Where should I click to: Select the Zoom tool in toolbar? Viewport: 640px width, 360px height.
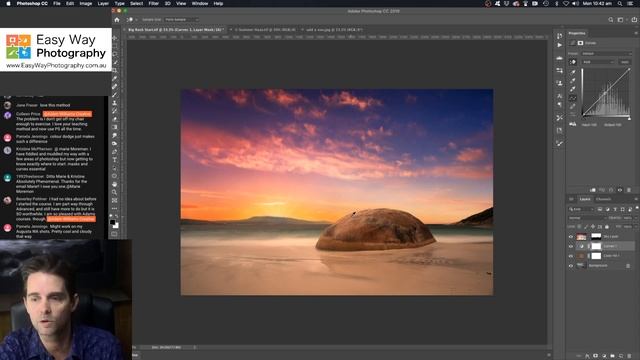coord(115,192)
